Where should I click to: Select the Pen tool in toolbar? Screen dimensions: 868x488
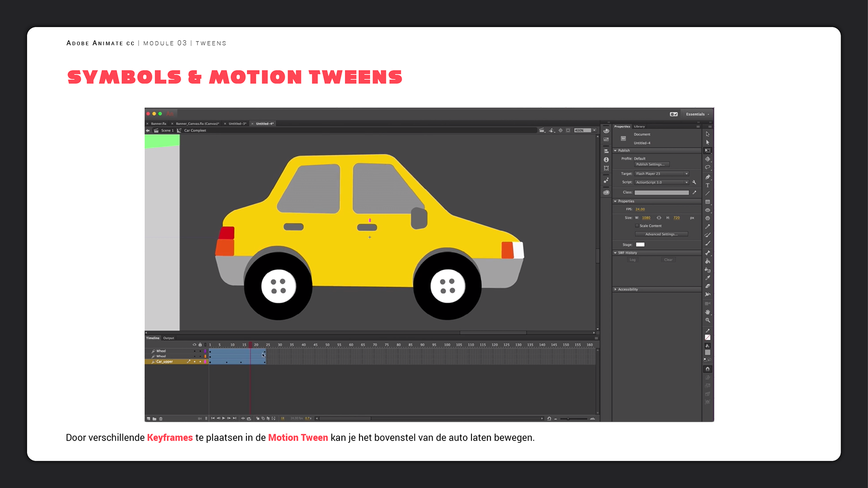coord(708,177)
